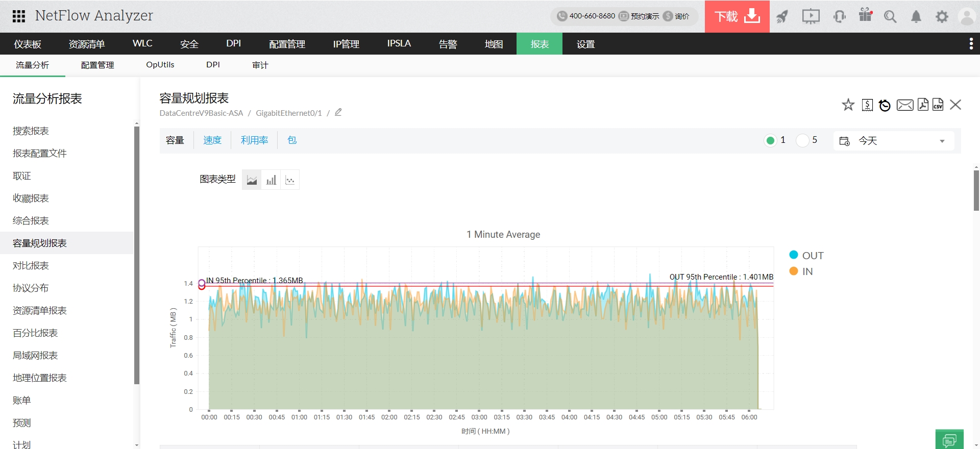Open the notifications bell icon

click(916, 17)
